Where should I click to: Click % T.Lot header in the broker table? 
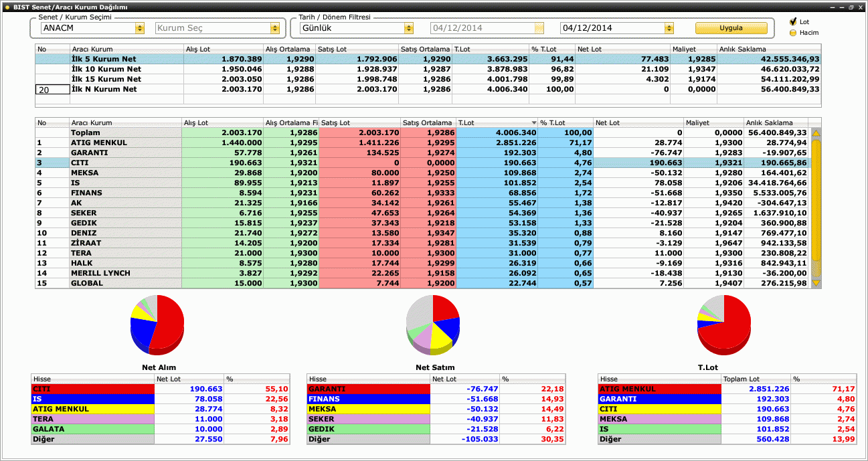click(x=566, y=123)
